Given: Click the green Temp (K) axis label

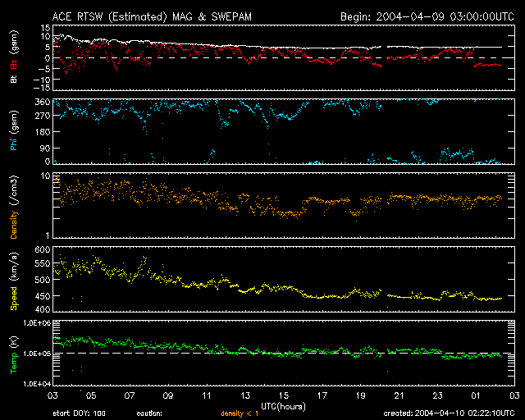Looking at the screenshot, I should (14, 354).
